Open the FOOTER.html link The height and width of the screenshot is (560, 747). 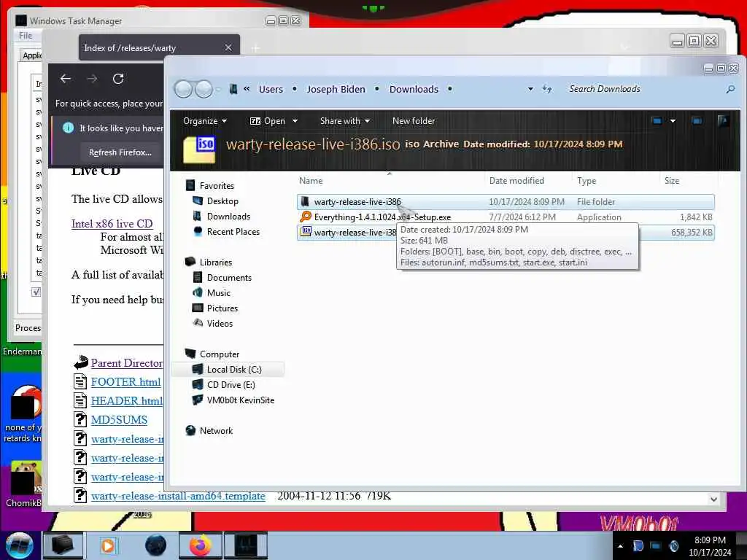click(125, 382)
